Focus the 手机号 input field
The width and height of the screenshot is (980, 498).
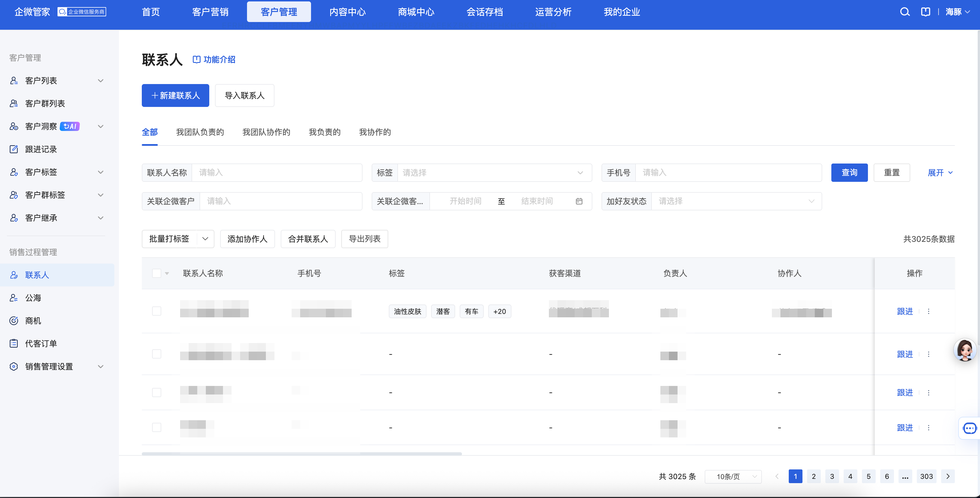tap(728, 173)
